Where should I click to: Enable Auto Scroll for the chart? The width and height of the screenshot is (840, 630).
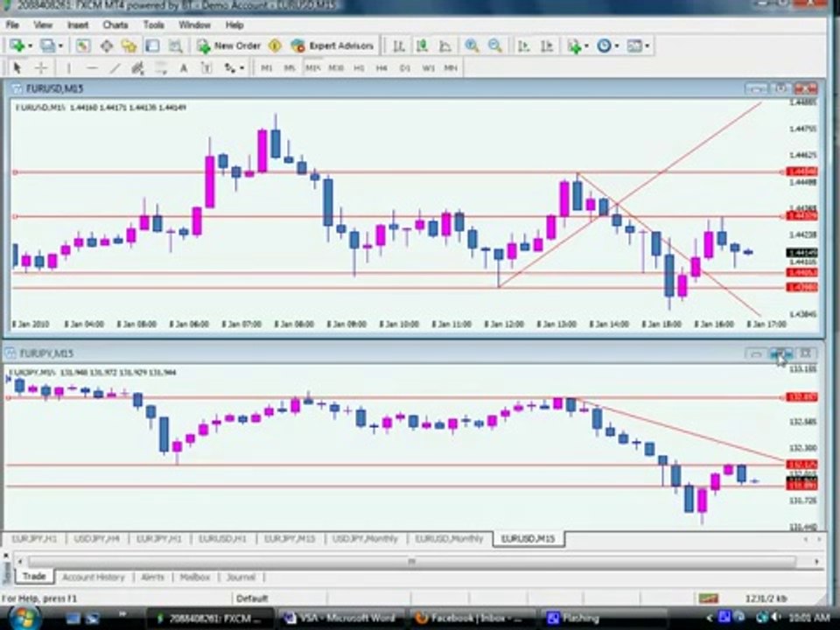tap(523, 46)
